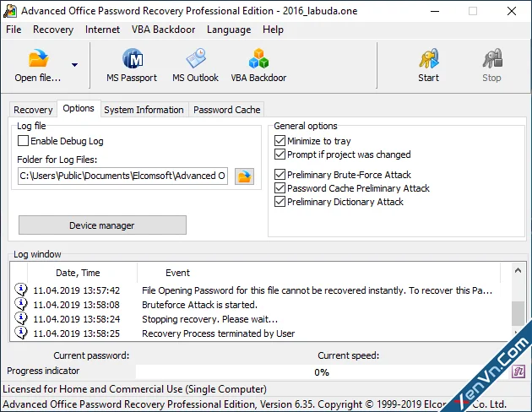Click the purple icon beside progress bar
The image size is (532, 412).
518,372
